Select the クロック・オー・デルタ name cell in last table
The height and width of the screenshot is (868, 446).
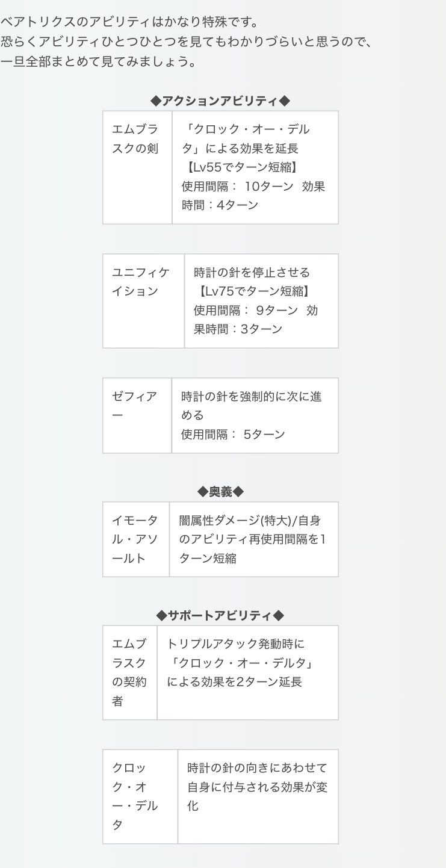[x=140, y=796]
